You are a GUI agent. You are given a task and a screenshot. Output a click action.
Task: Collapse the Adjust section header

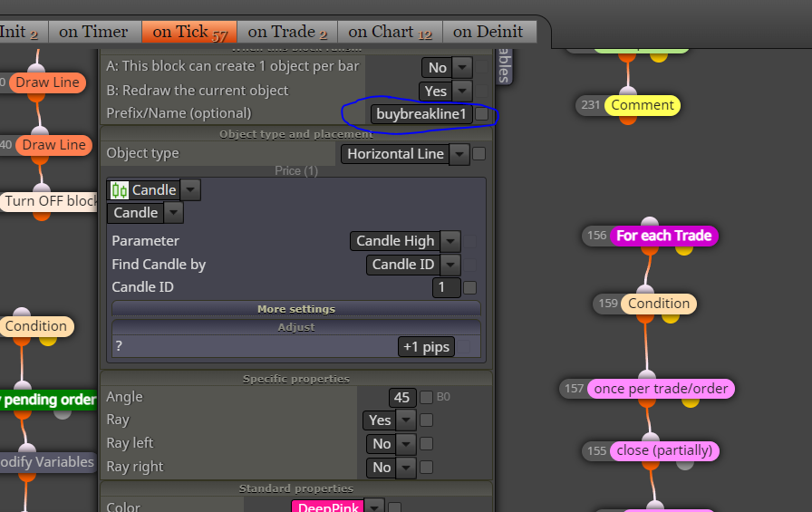(x=296, y=327)
